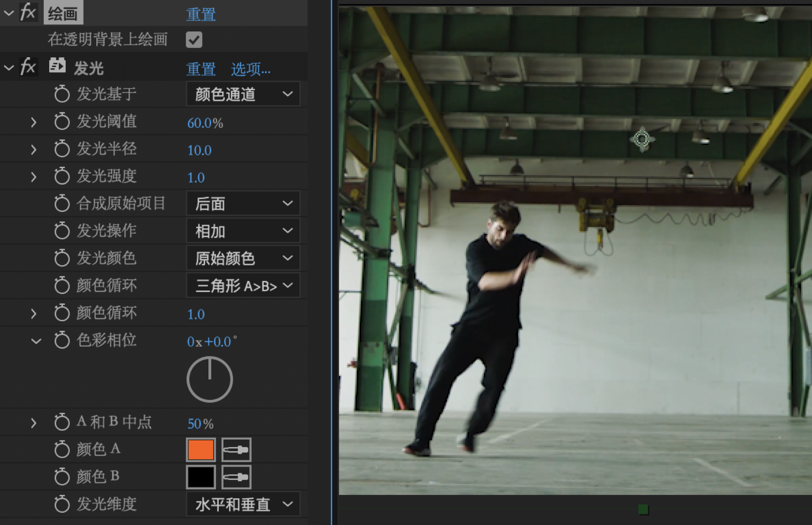This screenshot has width=812, height=525.
Task: Open 颜色循环 dropdown showing 三角形 A>B>
Action: [x=243, y=285]
